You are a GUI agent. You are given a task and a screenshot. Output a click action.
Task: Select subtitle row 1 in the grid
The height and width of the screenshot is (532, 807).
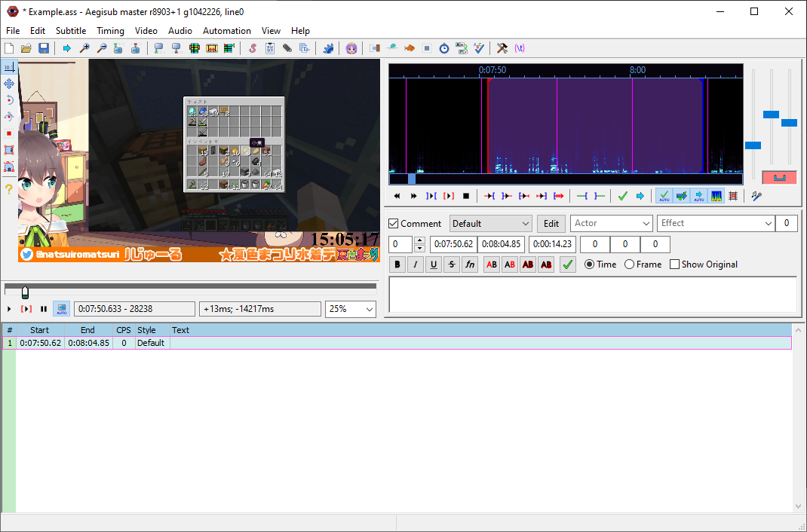(x=397, y=343)
